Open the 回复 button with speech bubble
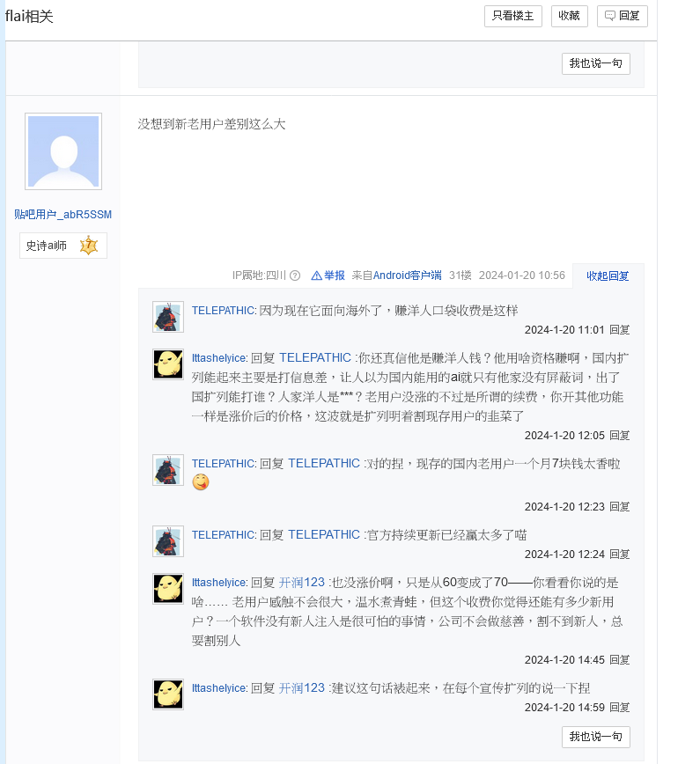This screenshot has height=764, width=700. [x=622, y=16]
